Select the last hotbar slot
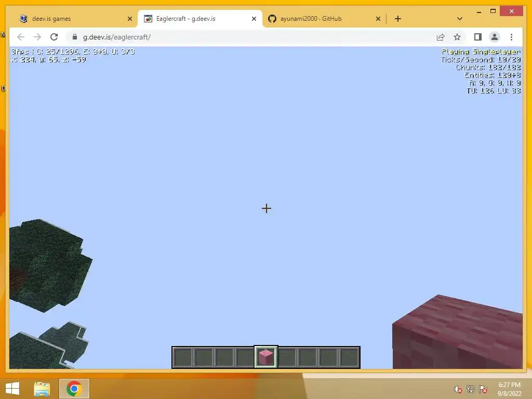 349,357
